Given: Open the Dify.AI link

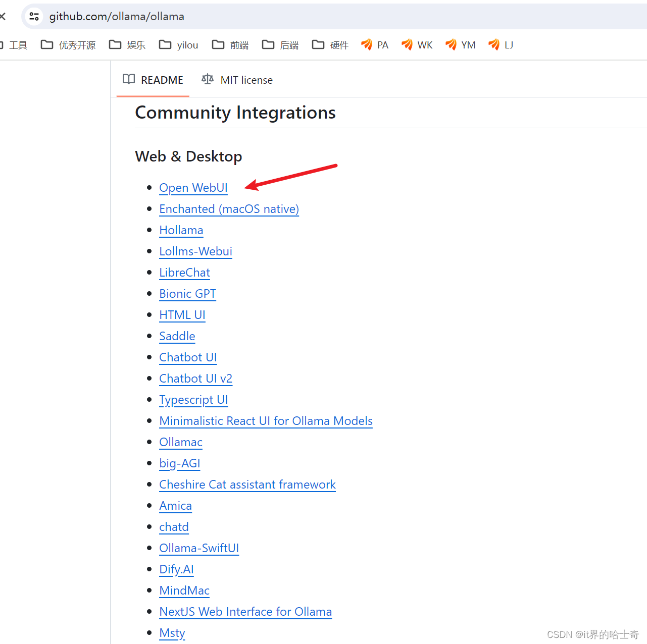Looking at the screenshot, I should [176, 569].
